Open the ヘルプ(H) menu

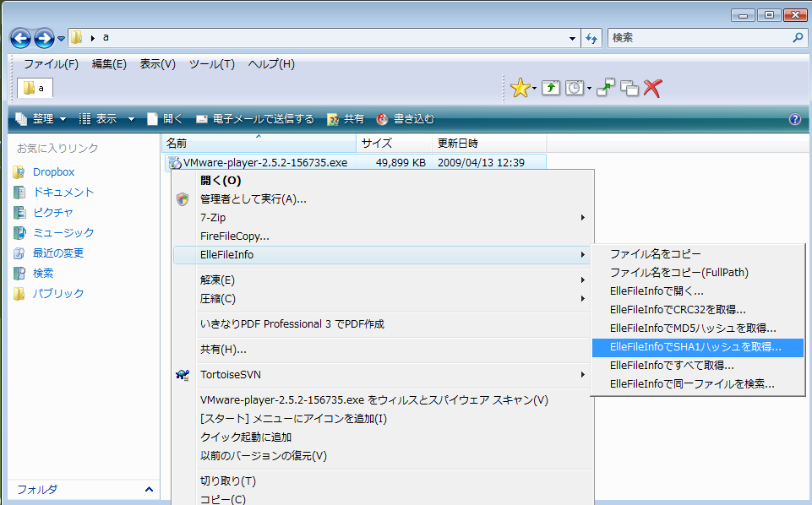click(x=271, y=63)
